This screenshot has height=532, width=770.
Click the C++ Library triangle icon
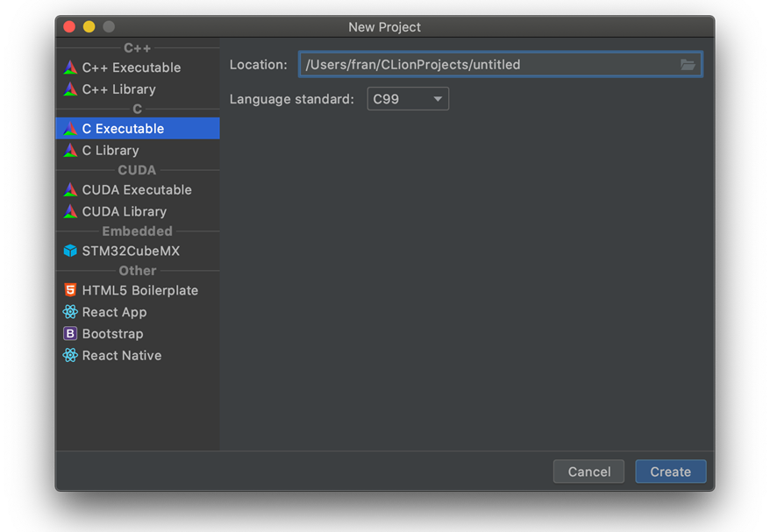click(70, 89)
